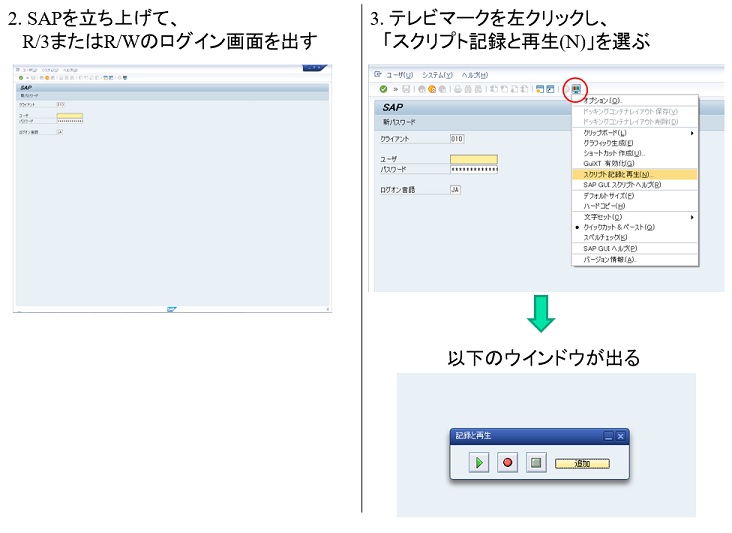Click the Stop button in 記録と再生

[536, 463]
